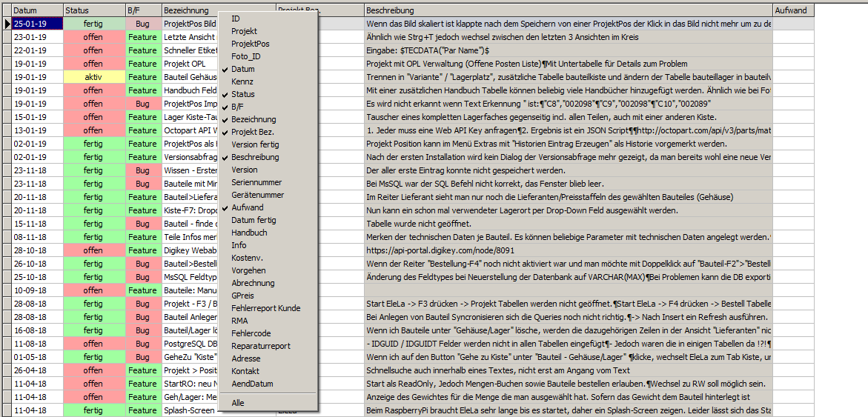Enable the Seriennummer column in the menu
This screenshot has height=417, width=868.
click(x=256, y=182)
